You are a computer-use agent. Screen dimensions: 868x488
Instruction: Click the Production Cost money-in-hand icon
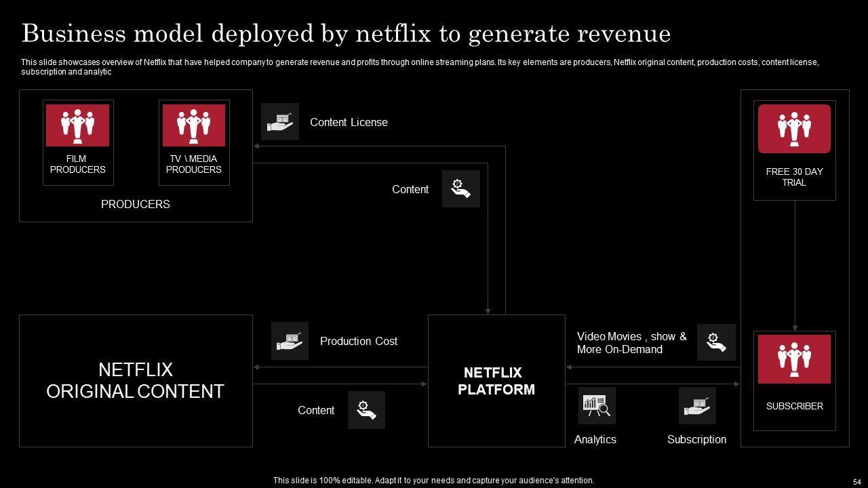pyautogui.click(x=290, y=341)
